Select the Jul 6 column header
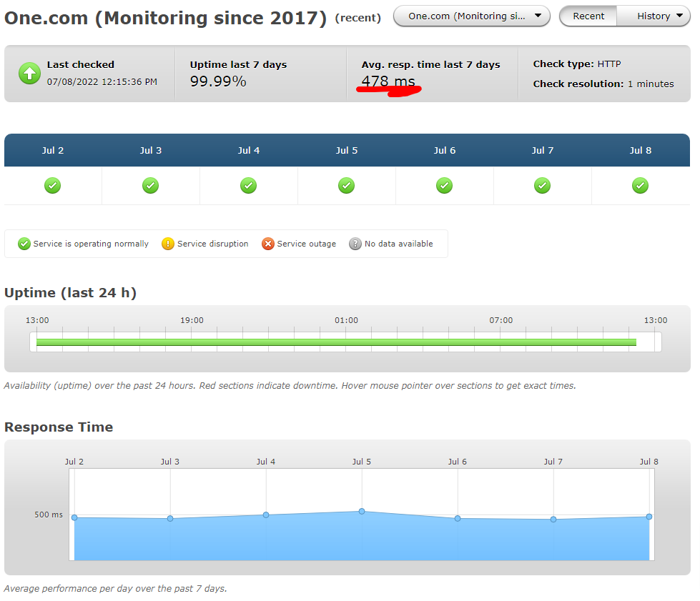 pos(445,150)
